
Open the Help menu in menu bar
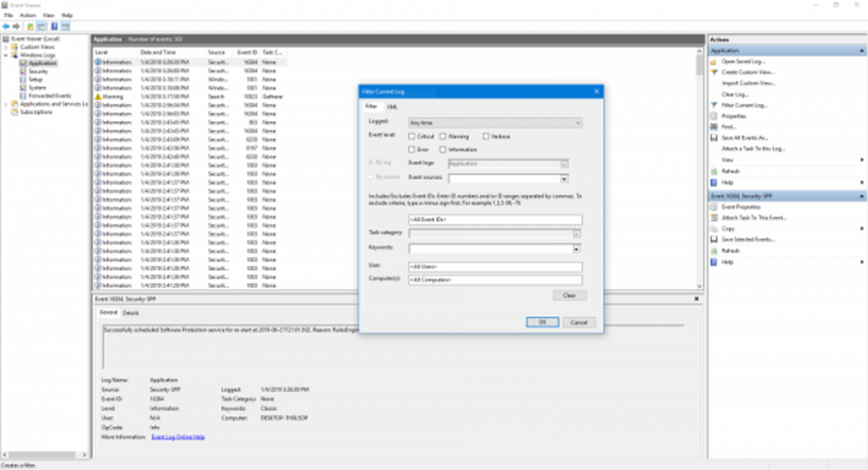(67, 16)
